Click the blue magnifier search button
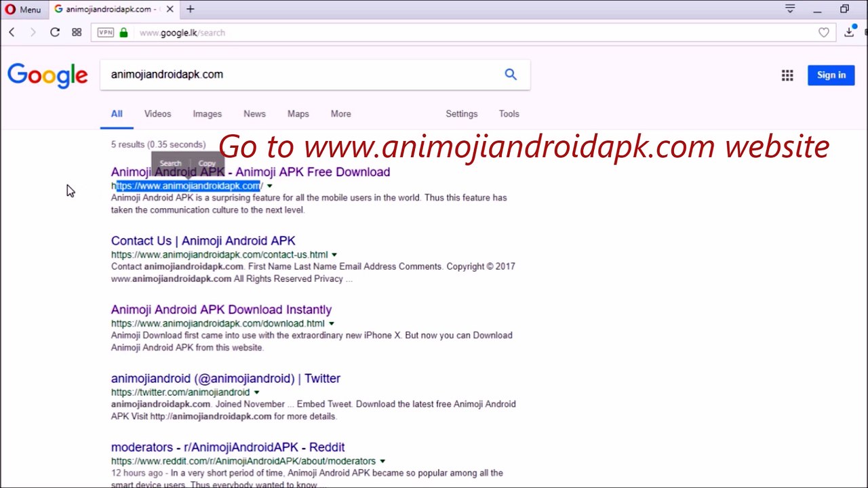This screenshot has width=868, height=488. click(511, 75)
